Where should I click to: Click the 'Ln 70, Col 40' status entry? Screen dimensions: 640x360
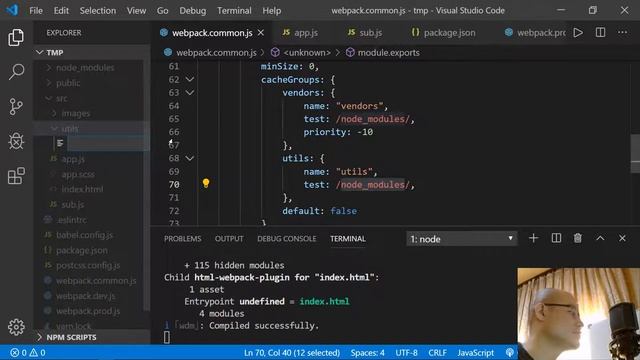pos(292,353)
